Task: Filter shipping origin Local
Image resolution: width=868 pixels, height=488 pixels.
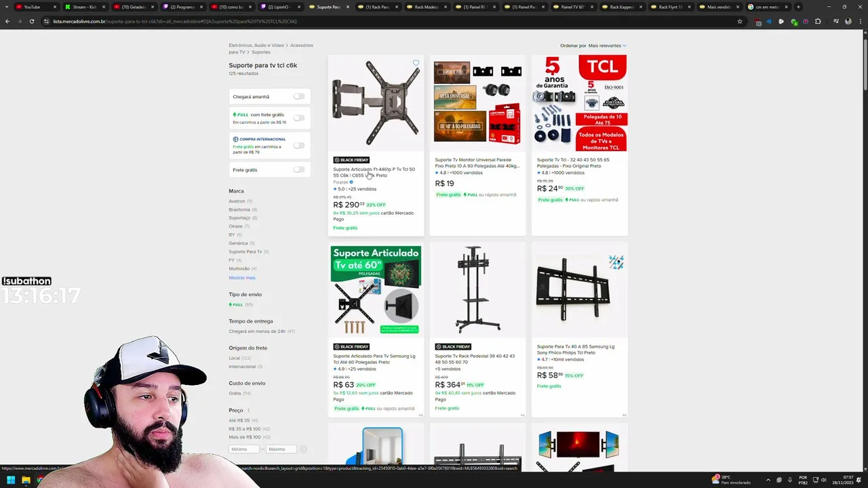Action: click(x=235, y=358)
